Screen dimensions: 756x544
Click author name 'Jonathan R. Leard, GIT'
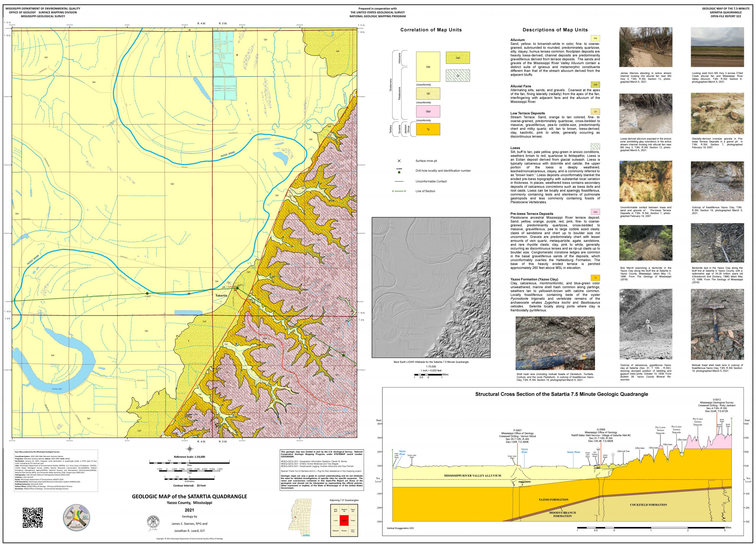[189, 531]
